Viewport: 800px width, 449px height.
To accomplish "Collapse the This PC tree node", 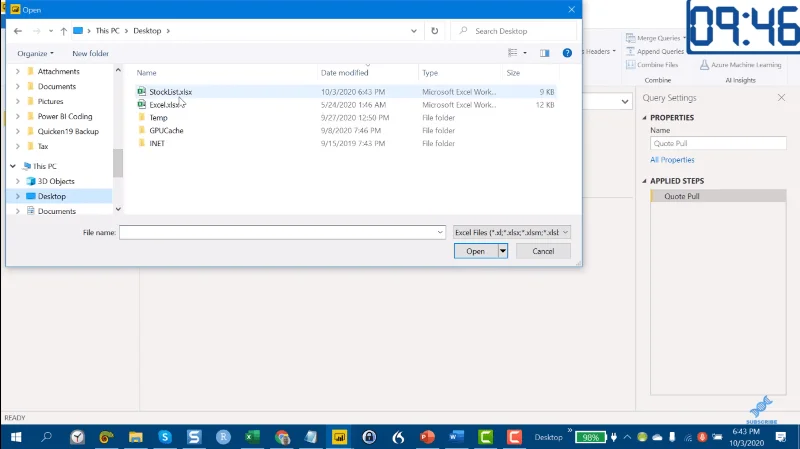I will 13,166.
